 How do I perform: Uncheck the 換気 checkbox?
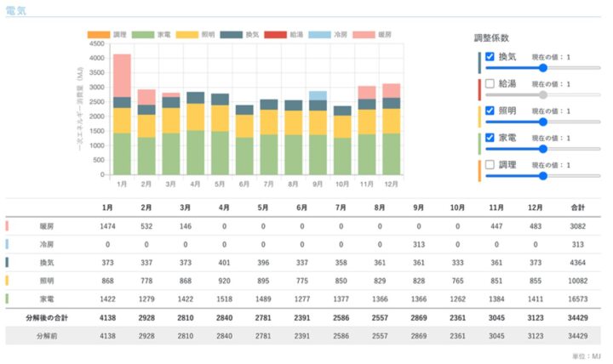point(490,57)
